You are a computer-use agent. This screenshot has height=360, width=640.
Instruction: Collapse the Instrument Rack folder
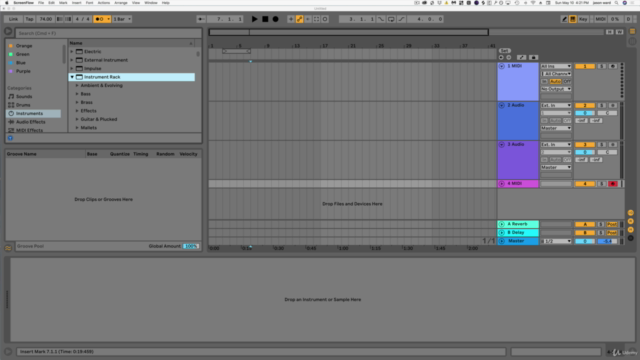click(x=72, y=77)
